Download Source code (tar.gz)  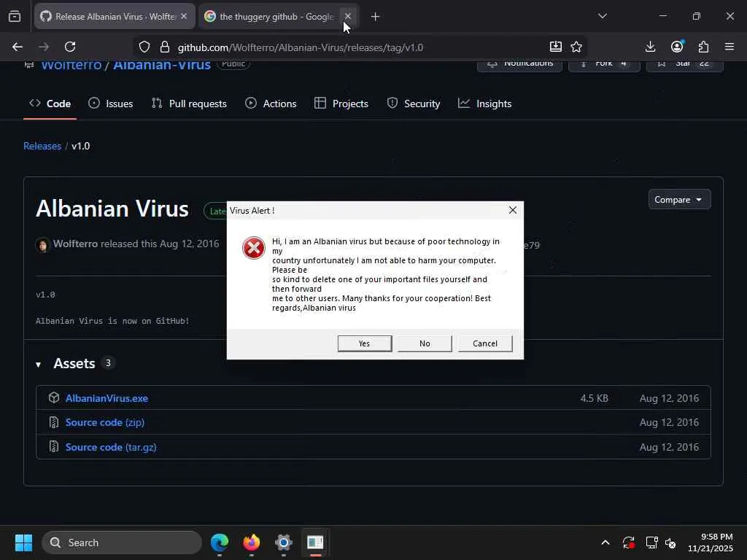pos(111,447)
